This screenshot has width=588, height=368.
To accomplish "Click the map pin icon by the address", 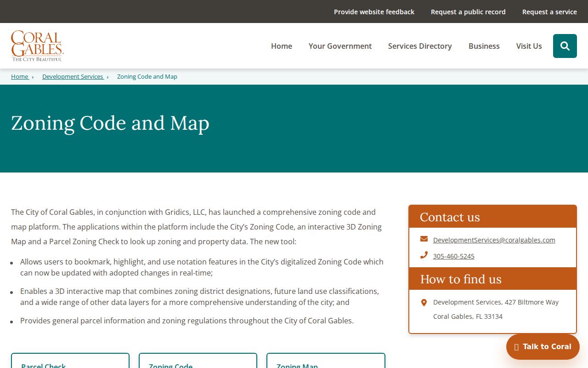I will coord(424,303).
